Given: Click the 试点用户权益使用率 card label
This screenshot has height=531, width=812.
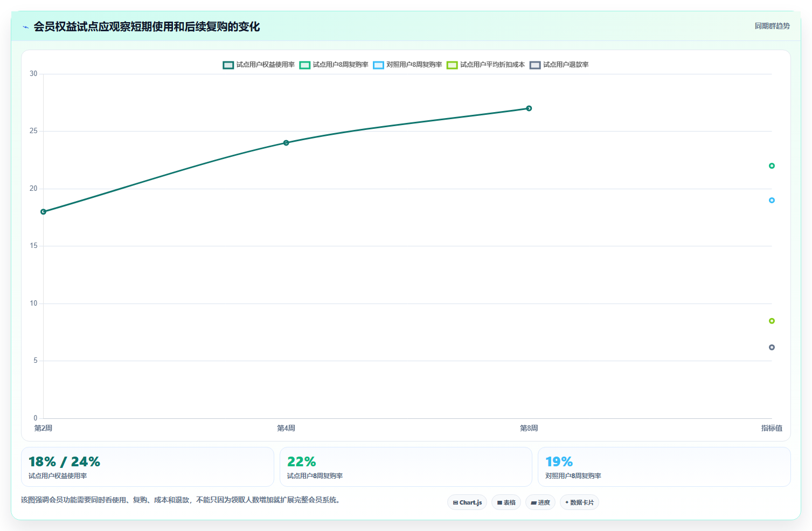Looking at the screenshot, I should (x=58, y=476).
